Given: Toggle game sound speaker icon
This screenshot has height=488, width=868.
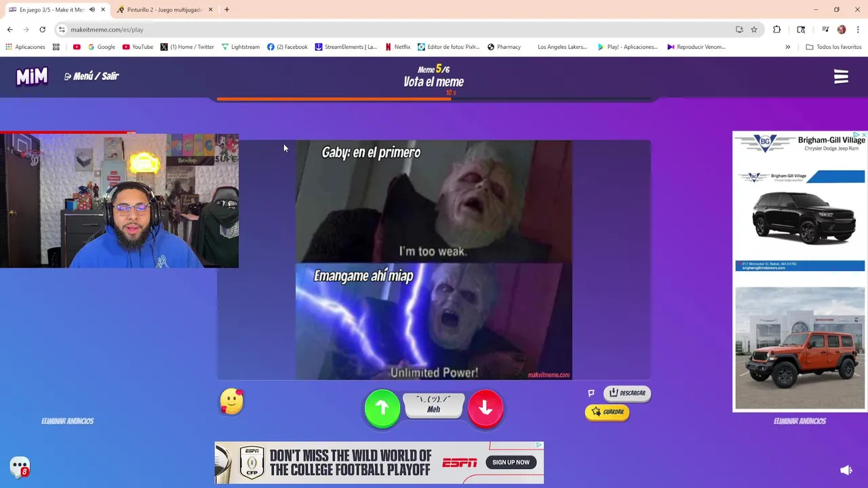Looking at the screenshot, I should pyautogui.click(x=846, y=470).
